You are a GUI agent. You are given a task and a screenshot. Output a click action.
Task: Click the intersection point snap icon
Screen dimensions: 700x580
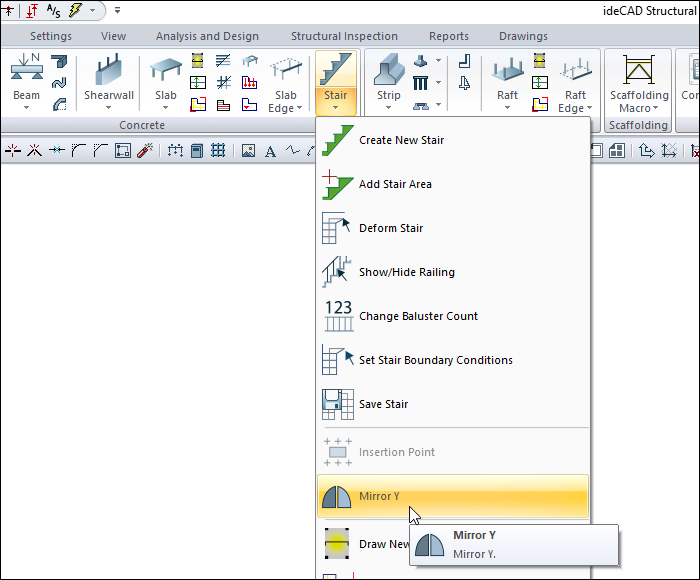click(x=35, y=150)
